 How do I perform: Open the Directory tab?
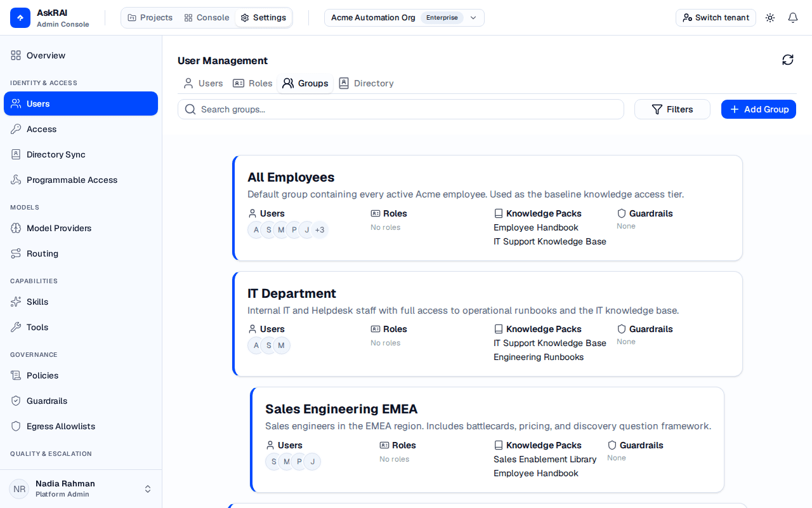(366, 83)
